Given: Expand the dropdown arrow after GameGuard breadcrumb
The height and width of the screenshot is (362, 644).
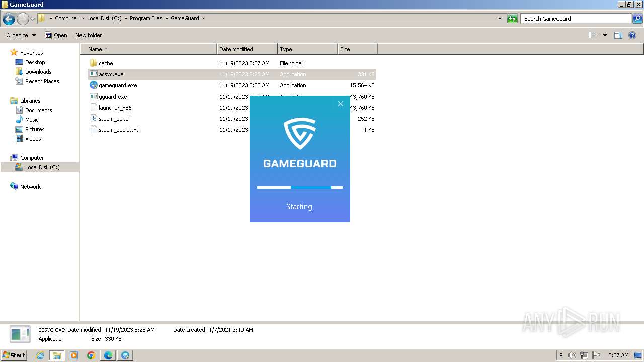Looking at the screenshot, I should tap(203, 18).
